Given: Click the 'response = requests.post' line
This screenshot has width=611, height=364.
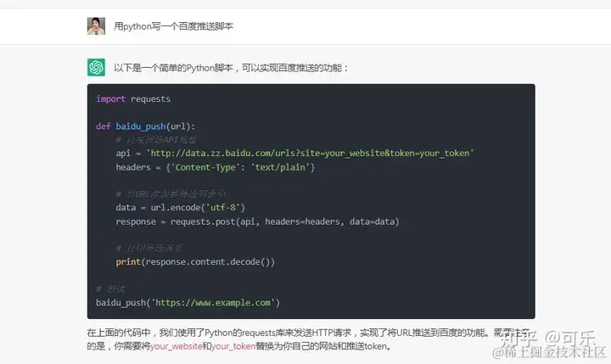Looking at the screenshot, I should coord(257,221).
